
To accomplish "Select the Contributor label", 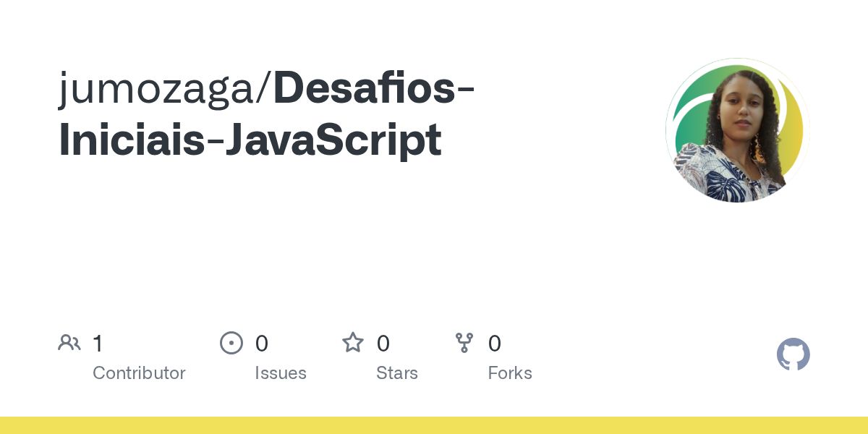I will click(x=139, y=373).
